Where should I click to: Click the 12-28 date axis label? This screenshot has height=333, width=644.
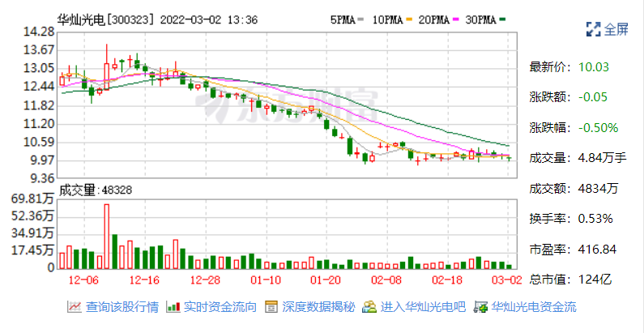click(206, 280)
